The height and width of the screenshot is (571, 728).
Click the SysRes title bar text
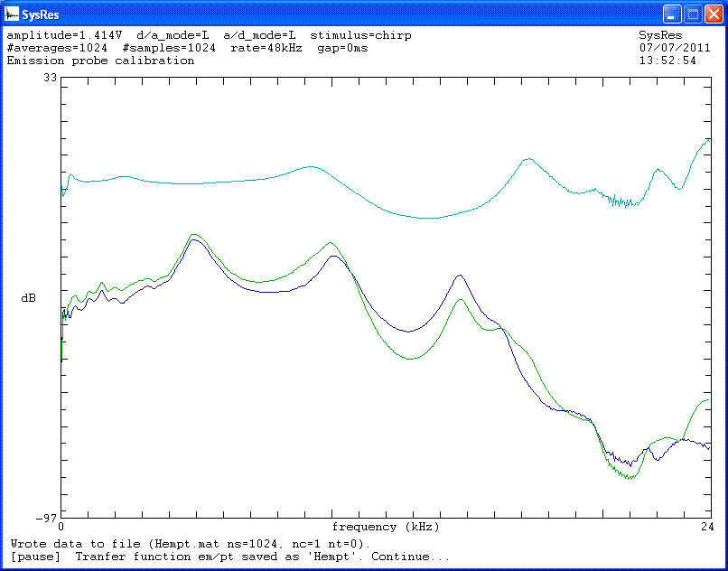coord(41,15)
